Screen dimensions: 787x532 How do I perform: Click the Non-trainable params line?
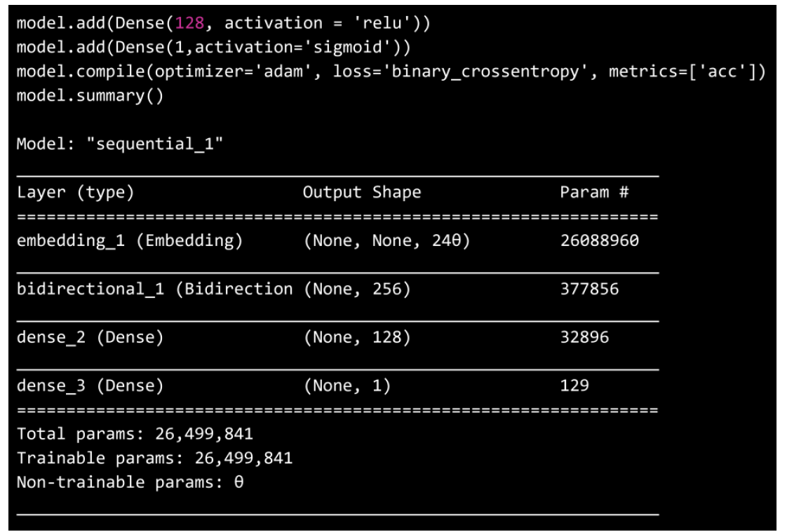(x=130, y=482)
